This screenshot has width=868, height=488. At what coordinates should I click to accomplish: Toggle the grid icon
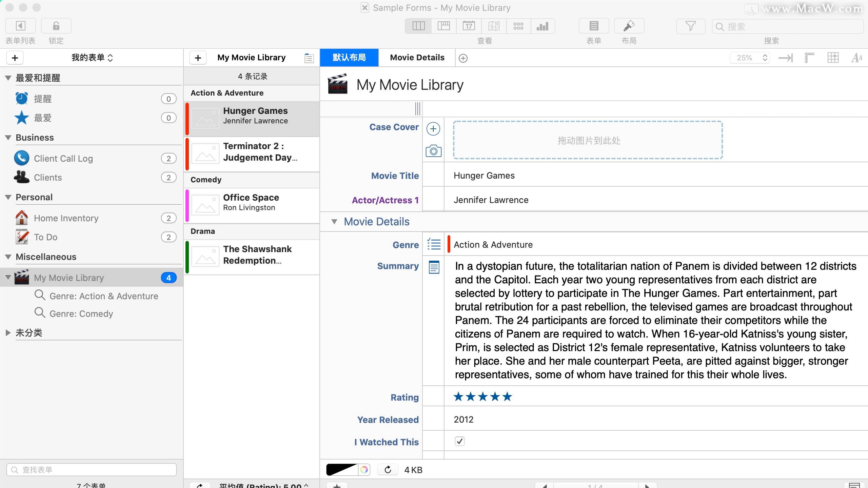833,58
